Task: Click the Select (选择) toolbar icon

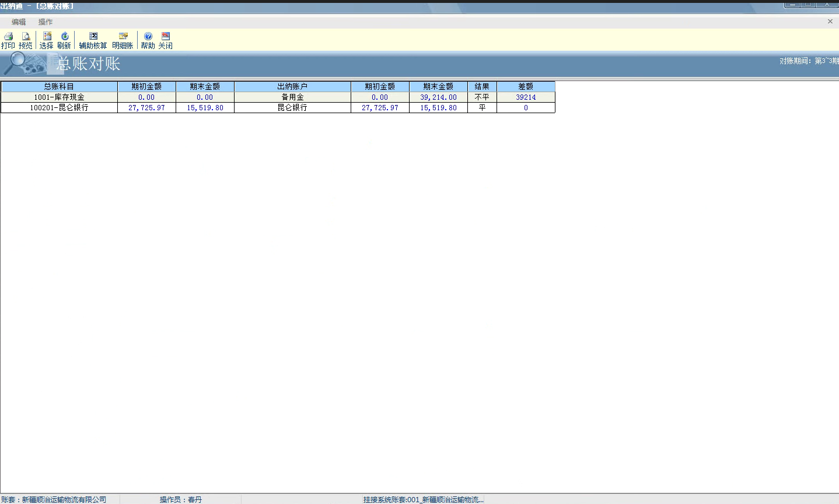Action: click(x=47, y=40)
